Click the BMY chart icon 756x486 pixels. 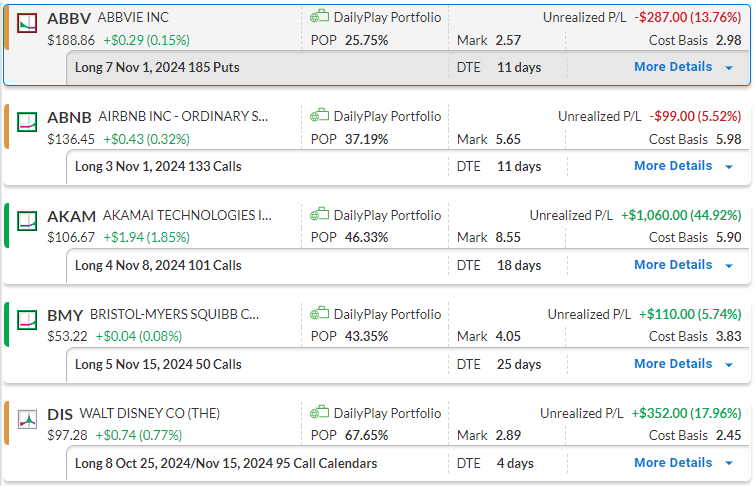coord(28,318)
